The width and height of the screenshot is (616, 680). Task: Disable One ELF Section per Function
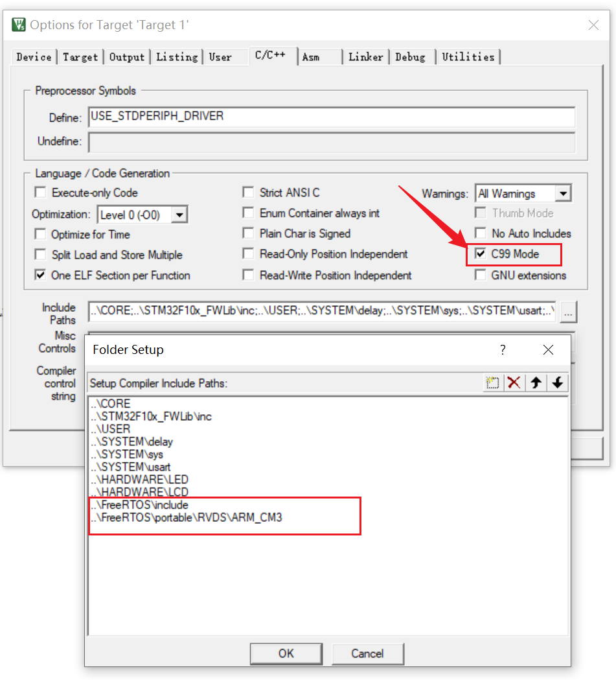point(41,276)
